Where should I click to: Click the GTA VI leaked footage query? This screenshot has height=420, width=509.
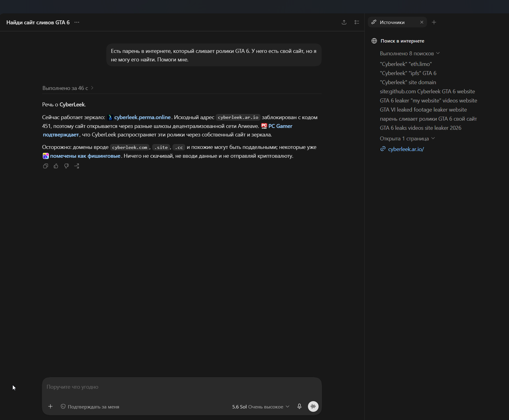423,110
